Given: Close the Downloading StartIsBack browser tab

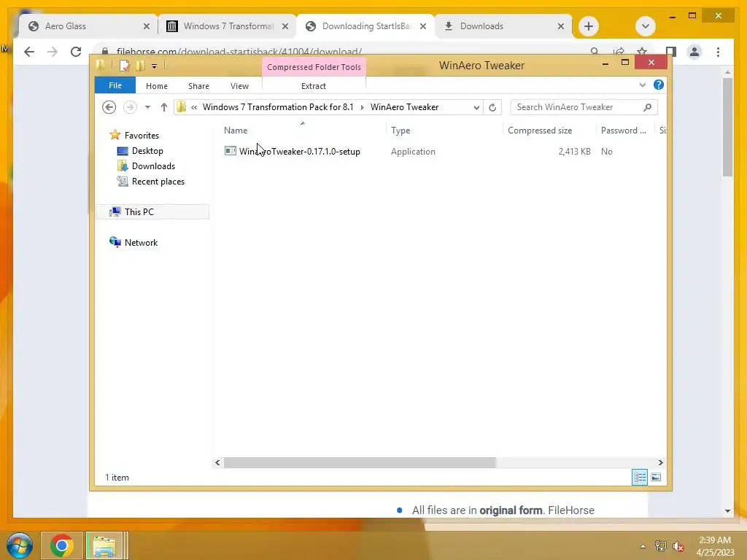Looking at the screenshot, I should (x=422, y=27).
